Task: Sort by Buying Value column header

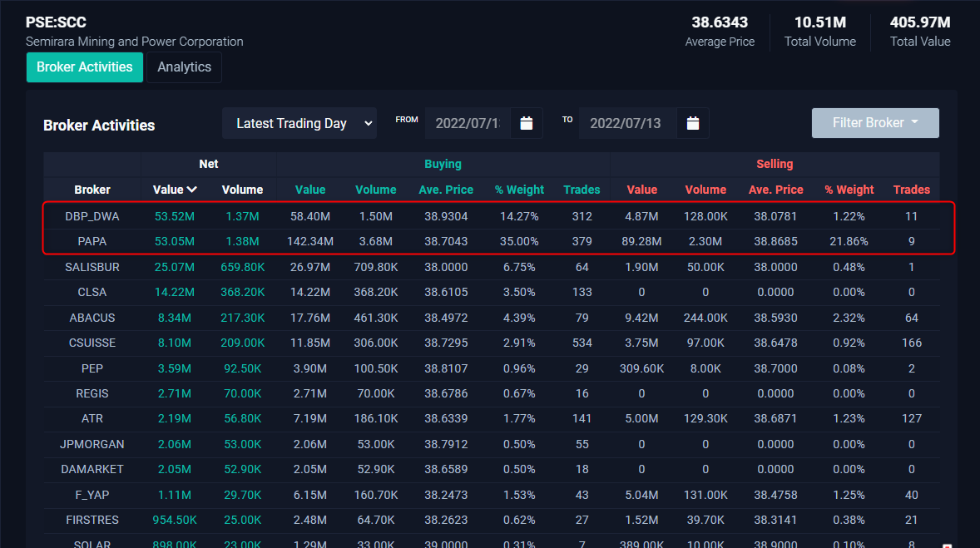Action: point(310,190)
